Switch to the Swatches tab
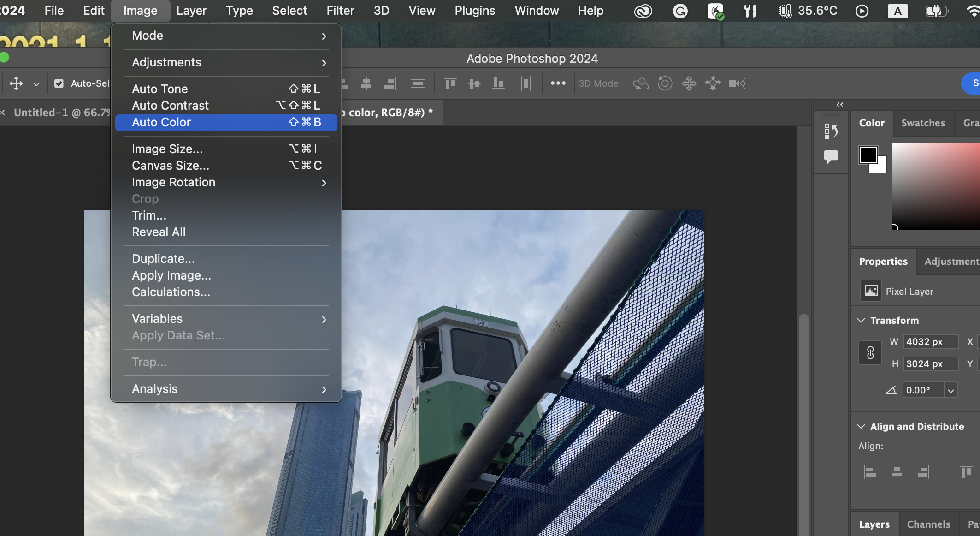Screen dimensions: 980x536 pos(923,123)
